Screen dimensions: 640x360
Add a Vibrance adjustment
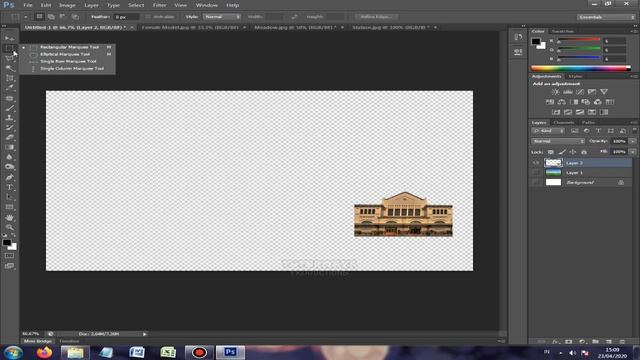coord(604,92)
